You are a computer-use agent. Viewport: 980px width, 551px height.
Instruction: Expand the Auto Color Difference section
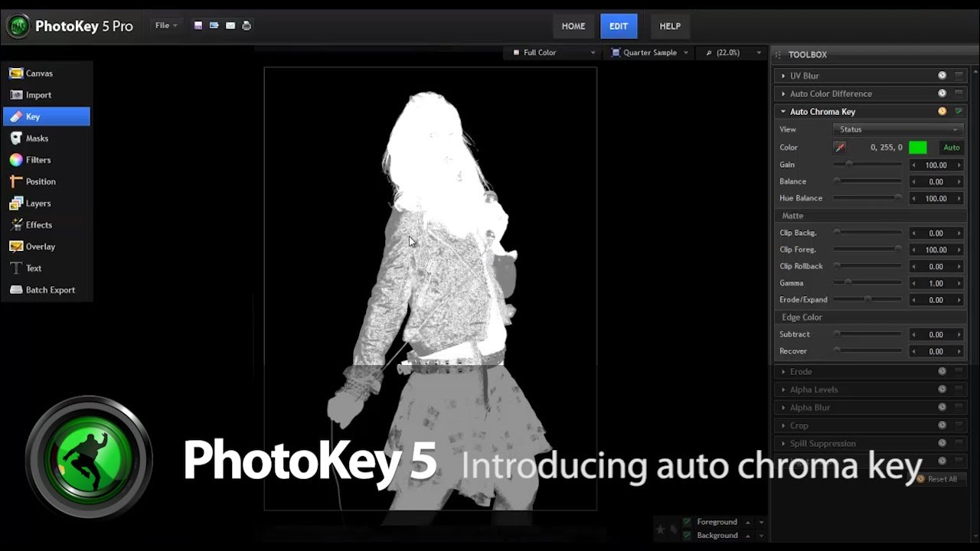point(783,93)
